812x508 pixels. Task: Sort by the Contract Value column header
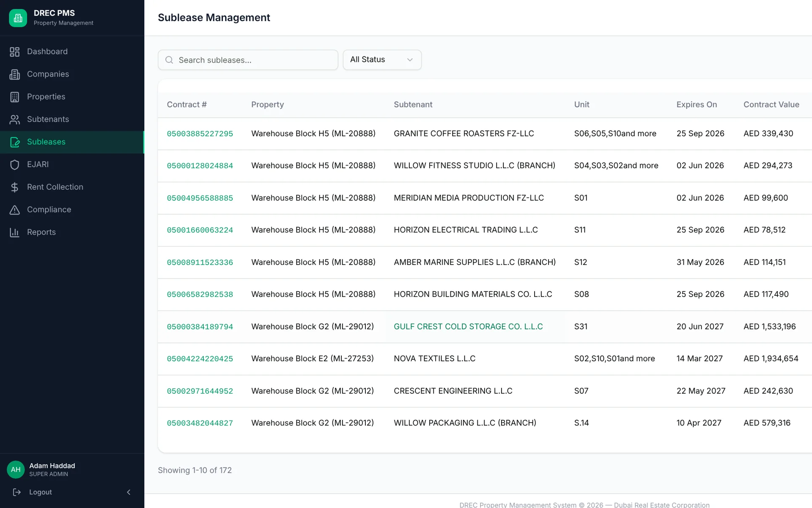pos(771,105)
